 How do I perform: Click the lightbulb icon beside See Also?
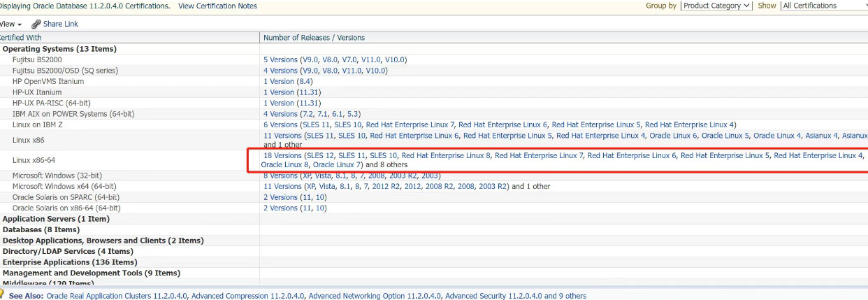coord(2,295)
